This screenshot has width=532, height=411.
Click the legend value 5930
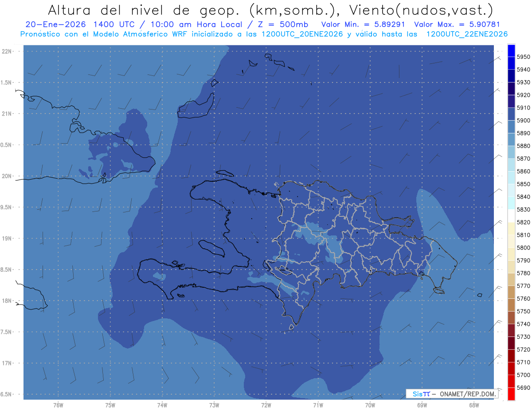pos(523,82)
